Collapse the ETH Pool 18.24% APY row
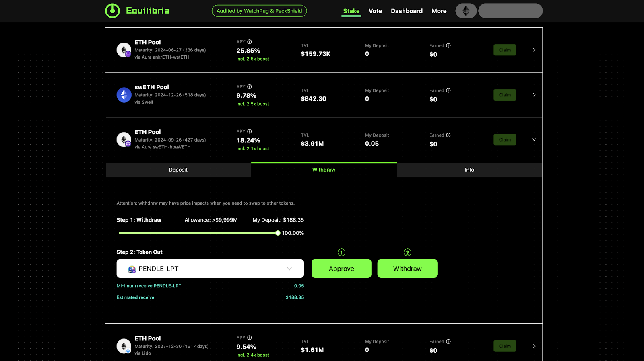This screenshot has width=644, height=361. point(534,139)
